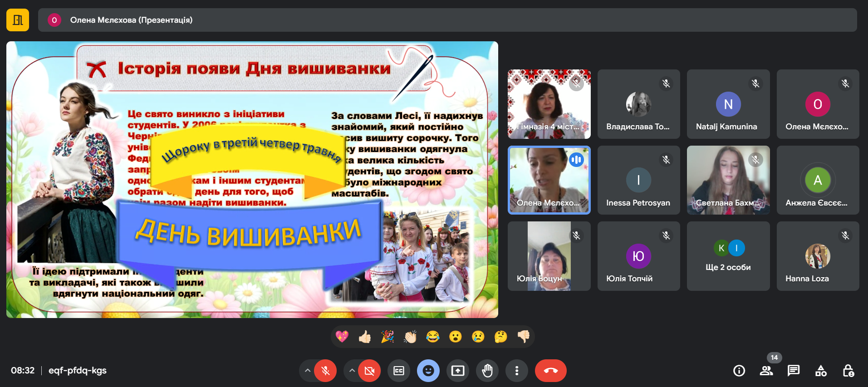Open the in-call chat messages panel
Image resolution: width=868 pixels, height=387 pixels.
tap(793, 371)
